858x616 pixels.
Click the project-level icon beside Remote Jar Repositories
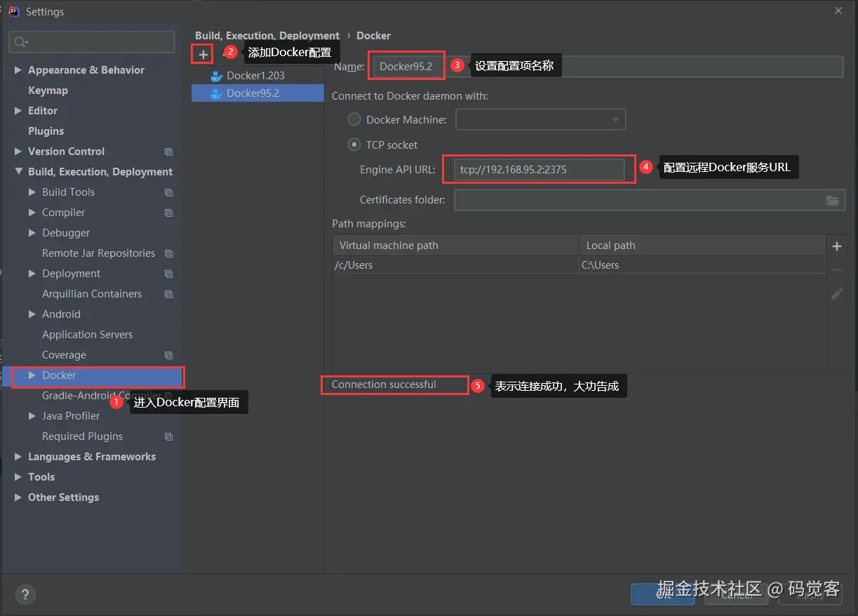tap(168, 253)
